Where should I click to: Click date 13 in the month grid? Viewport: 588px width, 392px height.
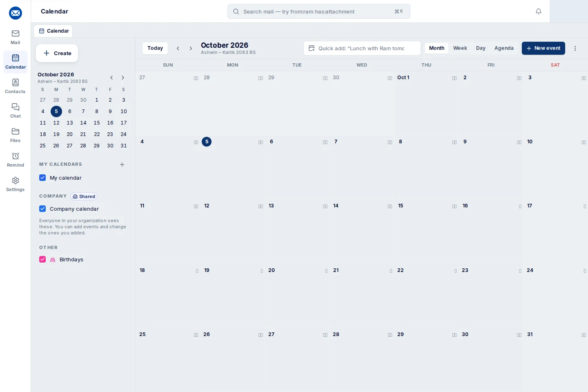click(272, 206)
